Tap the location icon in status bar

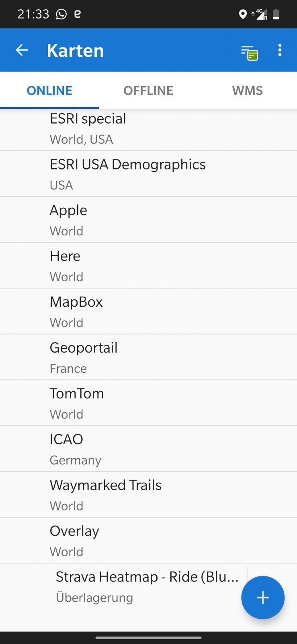(242, 14)
